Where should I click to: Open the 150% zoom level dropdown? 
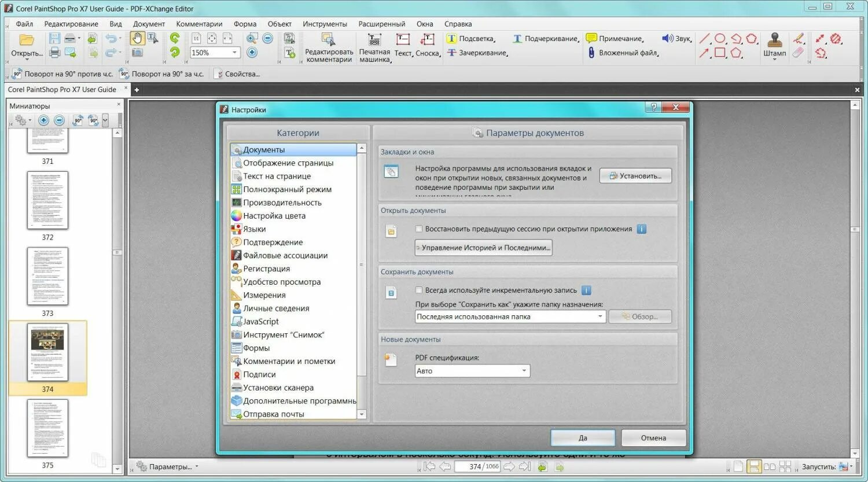(234, 52)
